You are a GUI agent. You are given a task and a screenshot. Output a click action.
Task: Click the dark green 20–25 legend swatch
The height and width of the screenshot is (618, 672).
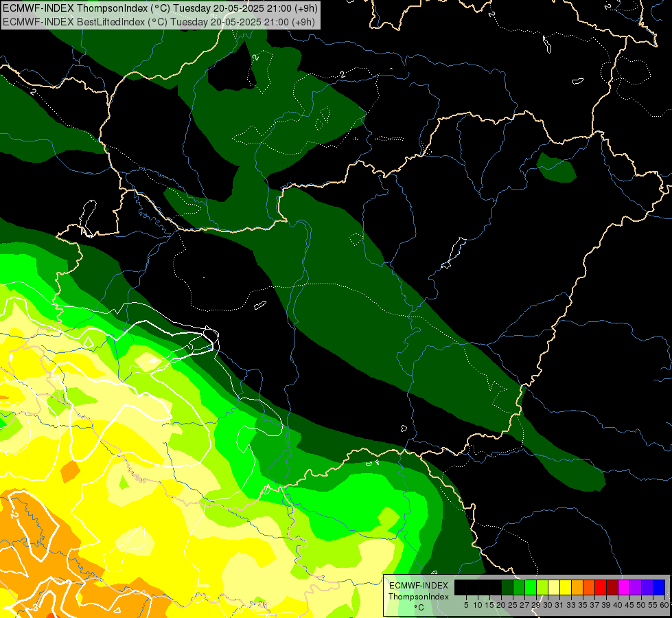[507, 588]
